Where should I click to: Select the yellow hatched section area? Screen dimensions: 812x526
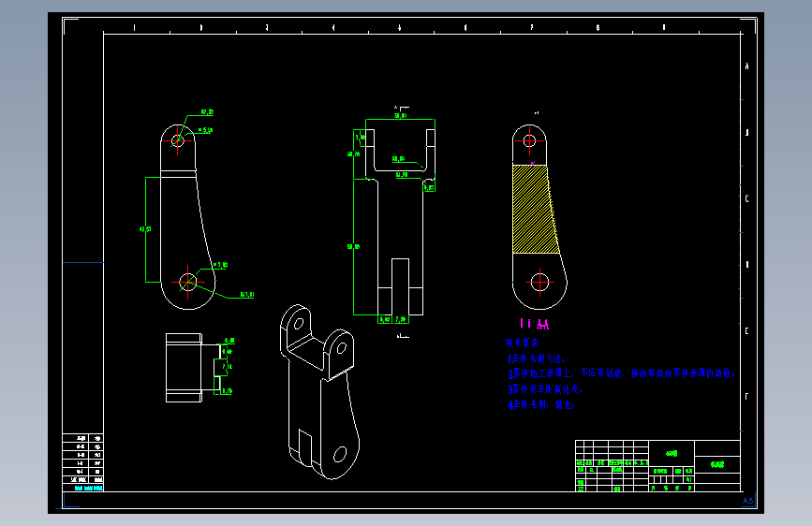pyautogui.click(x=536, y=209)
